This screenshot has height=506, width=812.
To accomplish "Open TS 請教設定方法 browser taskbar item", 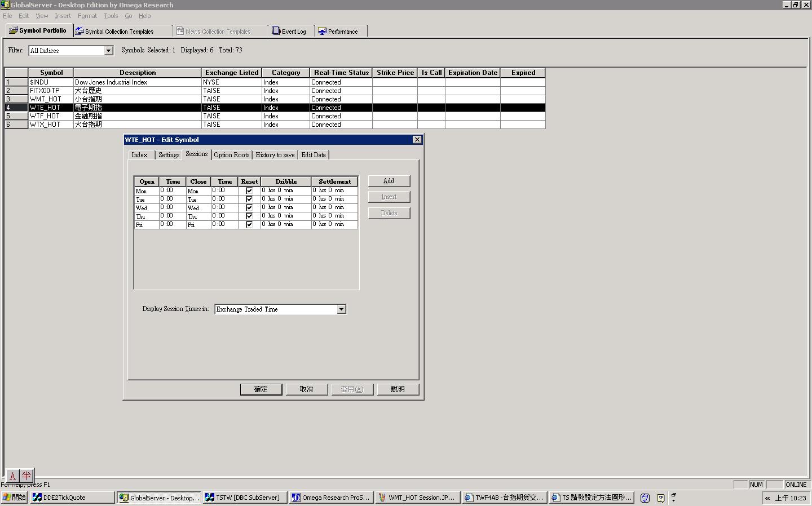I will coord(592,498).
